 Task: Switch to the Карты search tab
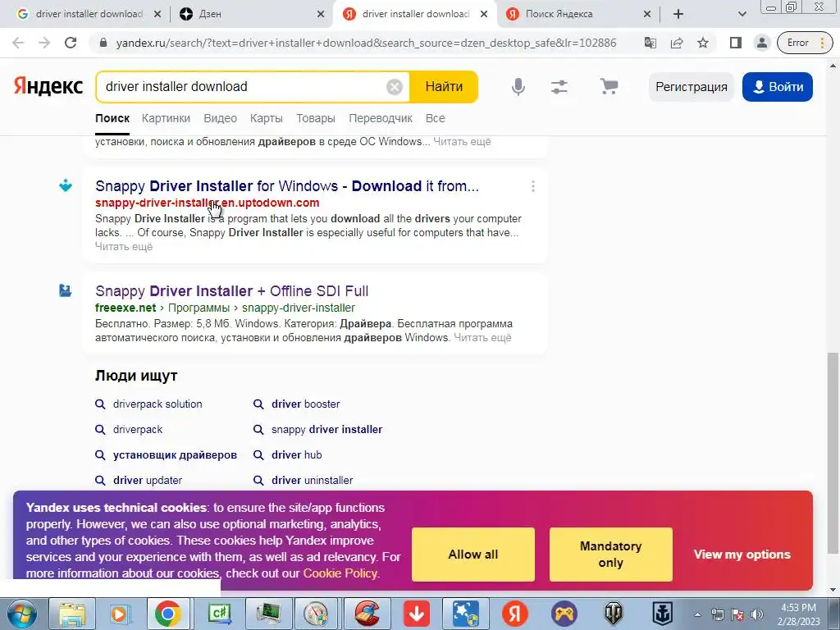pyautogui.click(x=267, y=118)
